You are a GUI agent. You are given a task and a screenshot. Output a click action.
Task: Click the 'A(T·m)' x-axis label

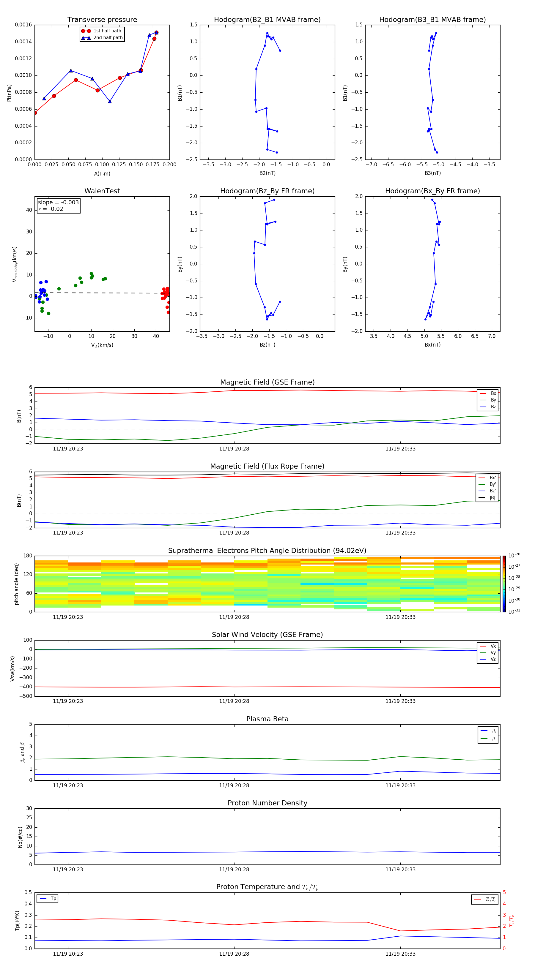(x=102, y=174)
